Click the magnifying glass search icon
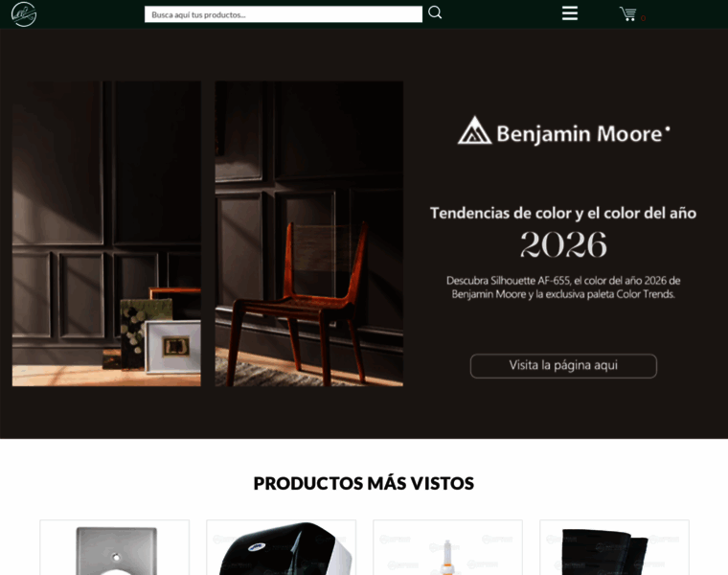This screenshot has height=575, width=728. coord(435,12)
